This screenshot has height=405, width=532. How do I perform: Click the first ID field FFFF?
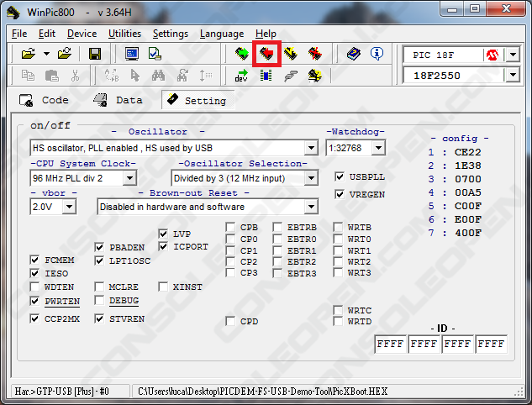390,344
